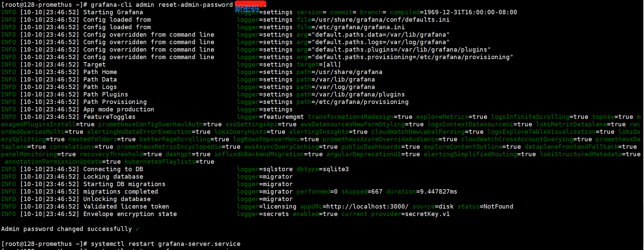Screen dimensions: 644x250
Task: Click the 'Path Data' log message
Action: pos(100,79)
